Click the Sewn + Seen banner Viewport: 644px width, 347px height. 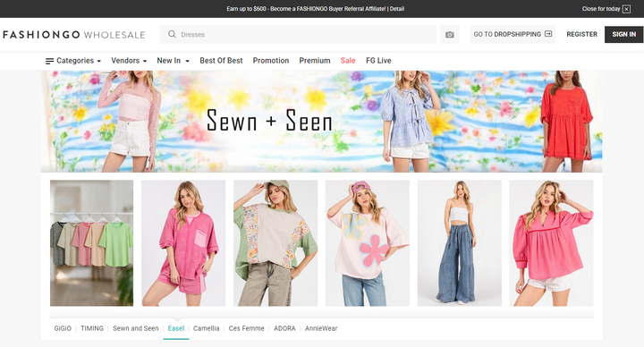point(321,121)
